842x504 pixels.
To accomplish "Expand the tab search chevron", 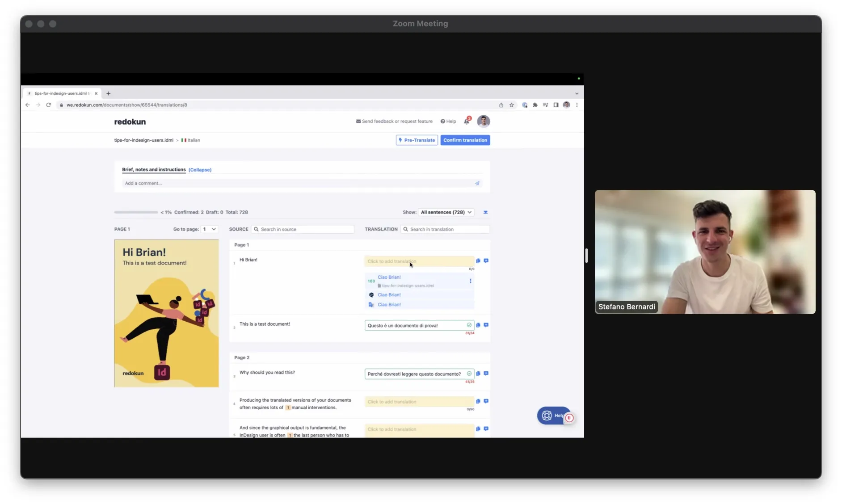I will tap(577, 93).
